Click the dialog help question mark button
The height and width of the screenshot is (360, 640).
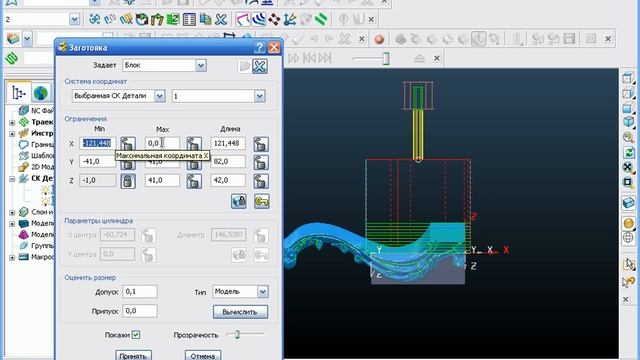pos(259,47)
